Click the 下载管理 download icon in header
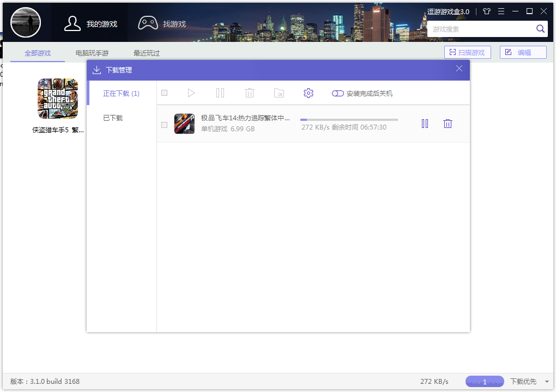 pos(96,70)
